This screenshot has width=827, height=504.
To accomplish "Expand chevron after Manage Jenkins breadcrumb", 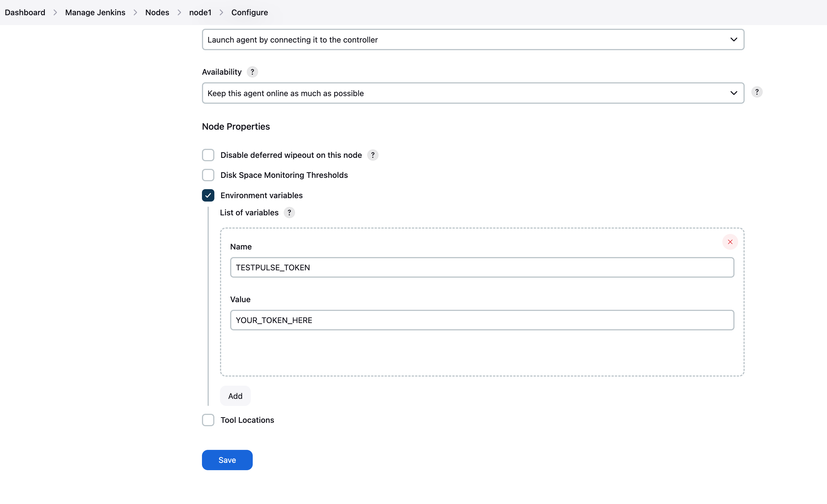I will [135, 12].
